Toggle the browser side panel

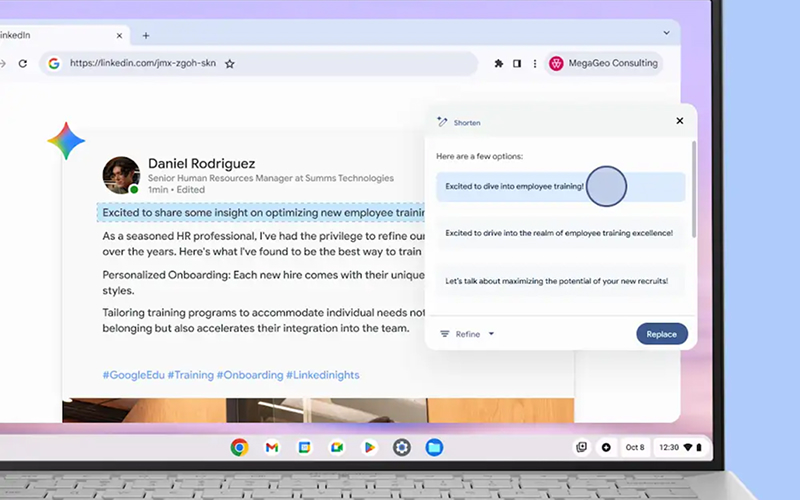click(517, 63)
